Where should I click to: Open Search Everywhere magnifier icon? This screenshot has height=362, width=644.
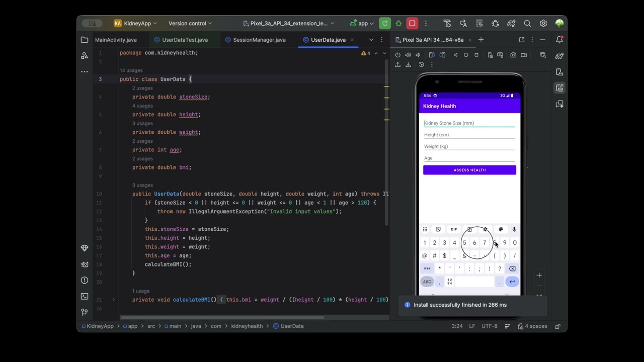527,23
